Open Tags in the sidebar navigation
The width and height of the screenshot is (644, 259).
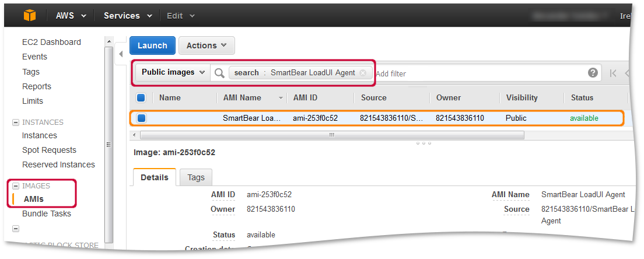click(31, 71)
